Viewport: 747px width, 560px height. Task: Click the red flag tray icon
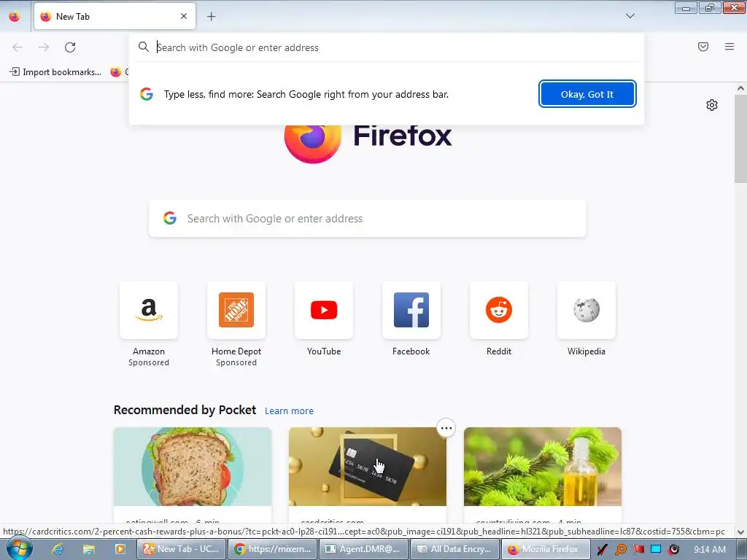tap(638, 550)
